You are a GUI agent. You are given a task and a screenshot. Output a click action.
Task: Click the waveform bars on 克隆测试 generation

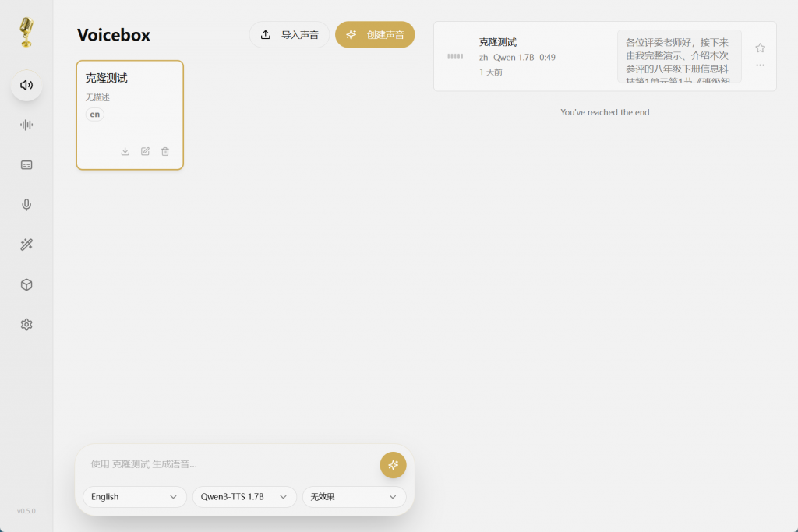[455, 56]
